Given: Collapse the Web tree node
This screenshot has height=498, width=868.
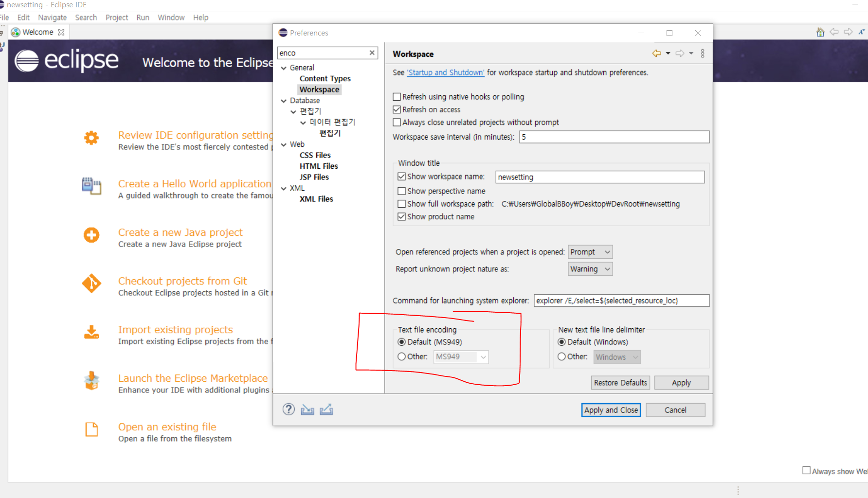Looking at the screenshot, I should [x=284, y=144].
